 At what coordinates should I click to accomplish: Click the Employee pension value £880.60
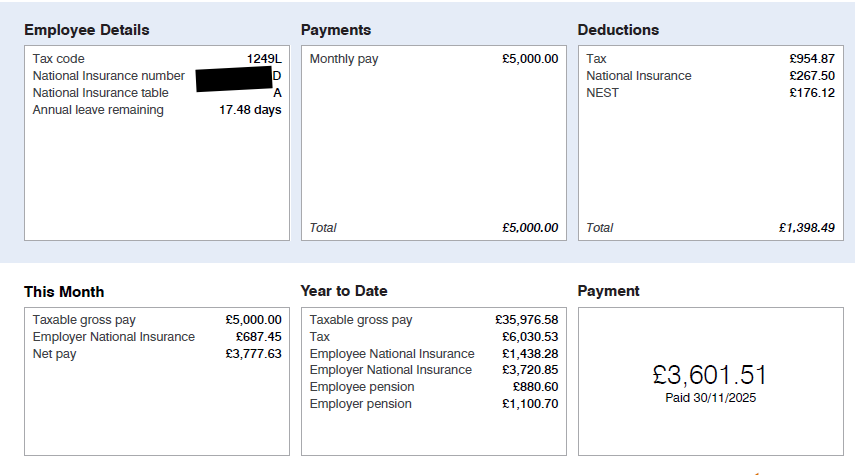(x=535, y=387)
